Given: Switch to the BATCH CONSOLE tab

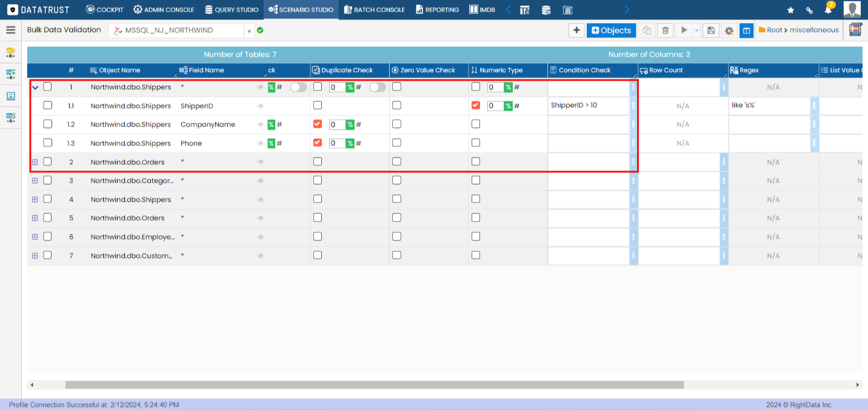Looking at the screenshot, I should point(374,10).
